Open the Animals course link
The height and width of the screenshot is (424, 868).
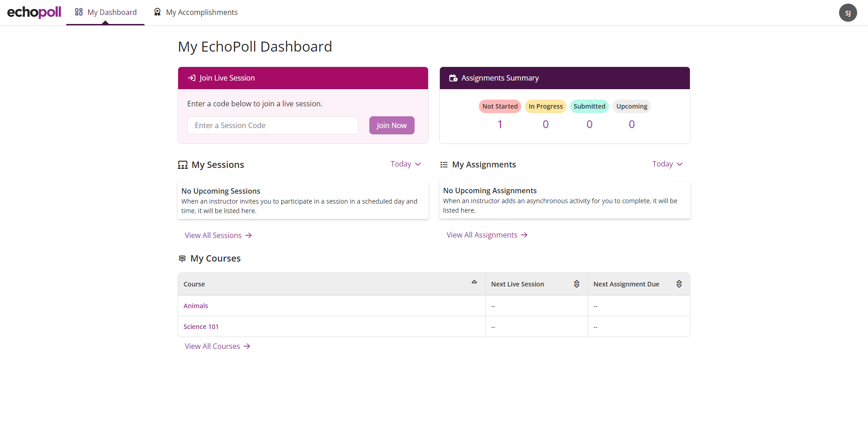pyautogui.click(x=196, y=306)
